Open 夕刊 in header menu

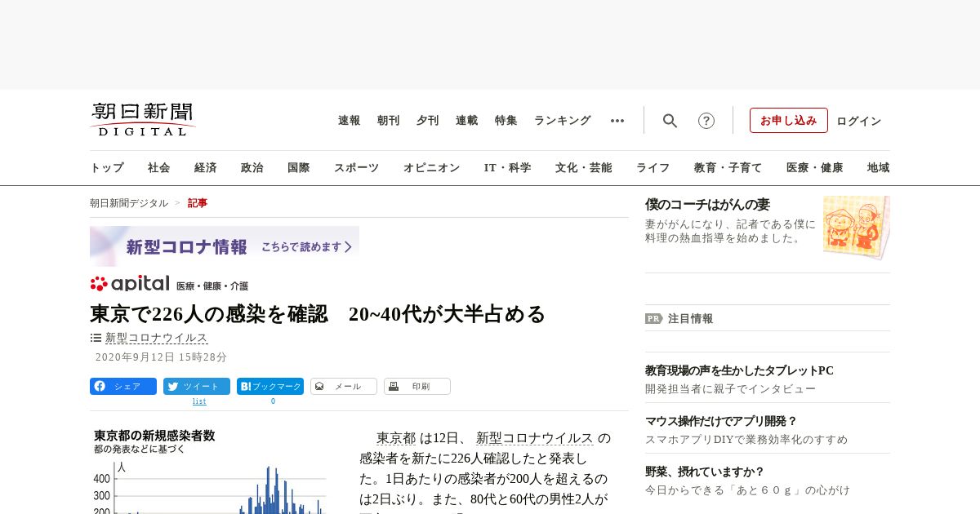coord(428,121)
